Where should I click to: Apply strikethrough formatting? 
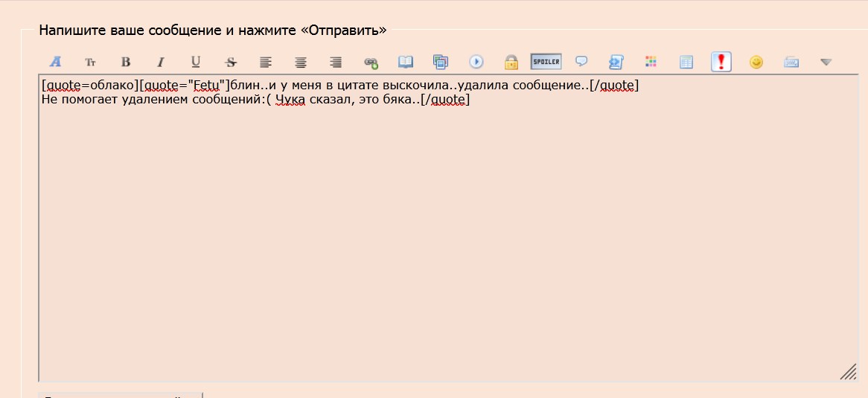pos(231,62)
